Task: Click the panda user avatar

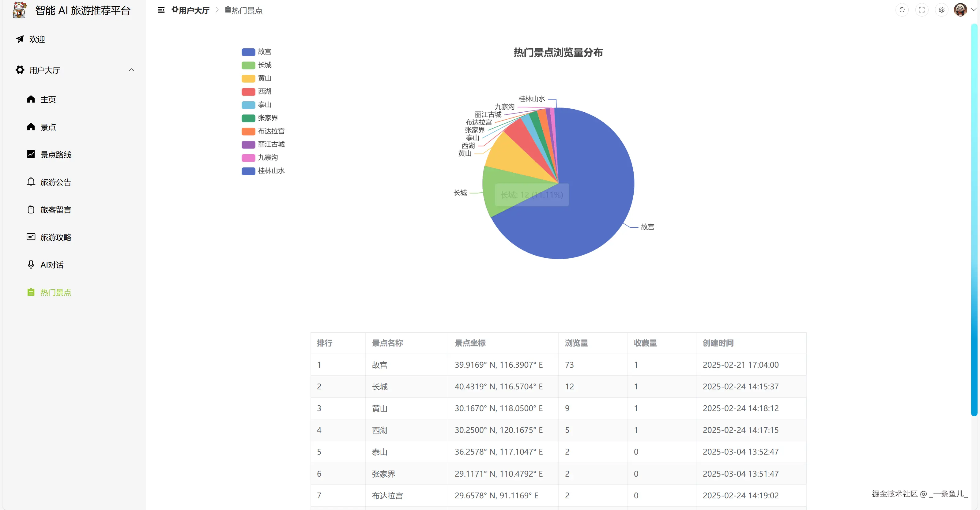Action: (x=960, y=10)
